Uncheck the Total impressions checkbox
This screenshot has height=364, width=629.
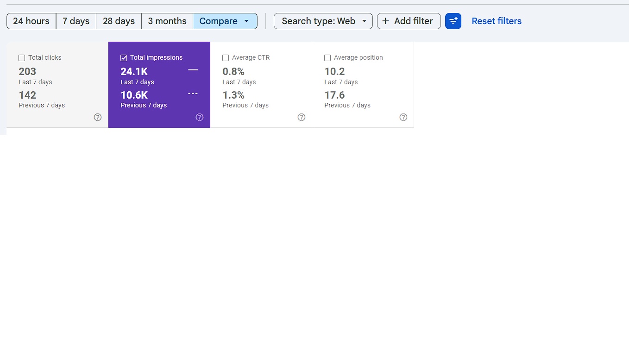coord(124,58)
